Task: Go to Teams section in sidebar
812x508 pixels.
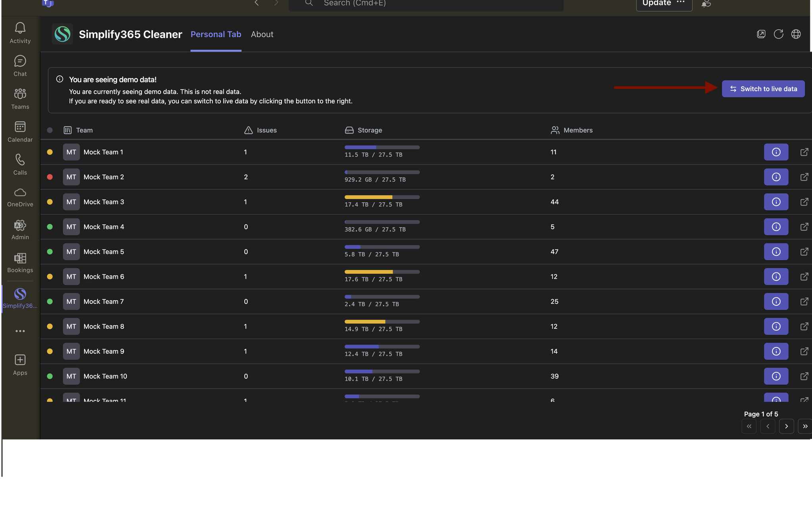Action: click(20, 99)
